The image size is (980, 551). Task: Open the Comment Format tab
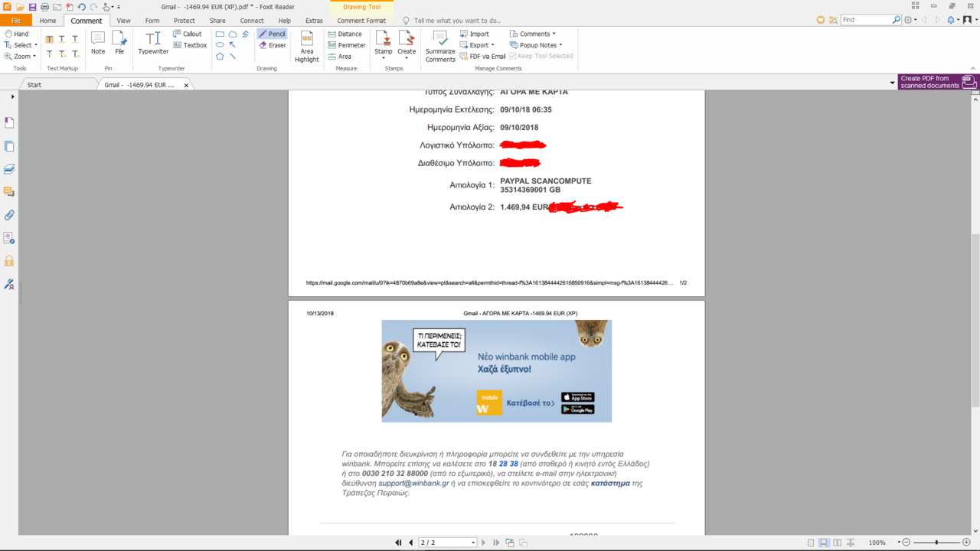tap(361, 21)
